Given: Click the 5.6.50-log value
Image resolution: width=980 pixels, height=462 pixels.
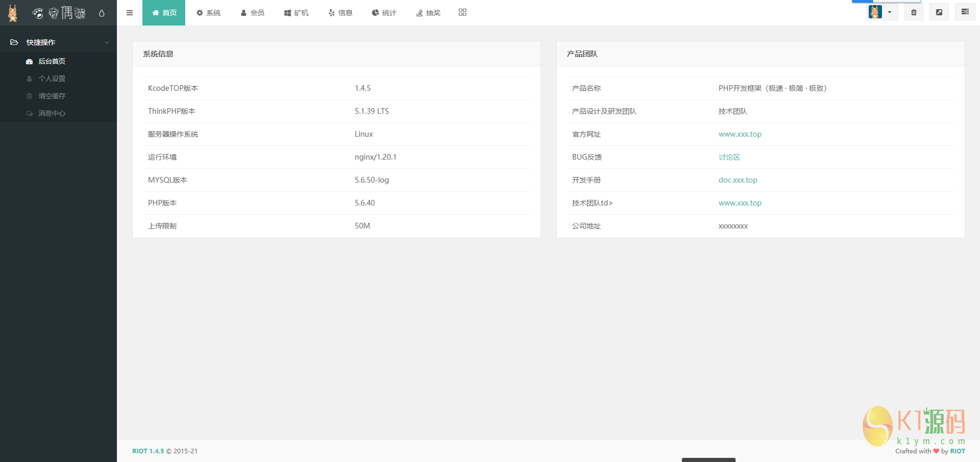Looking at the screenshot, I should [372, 180].
